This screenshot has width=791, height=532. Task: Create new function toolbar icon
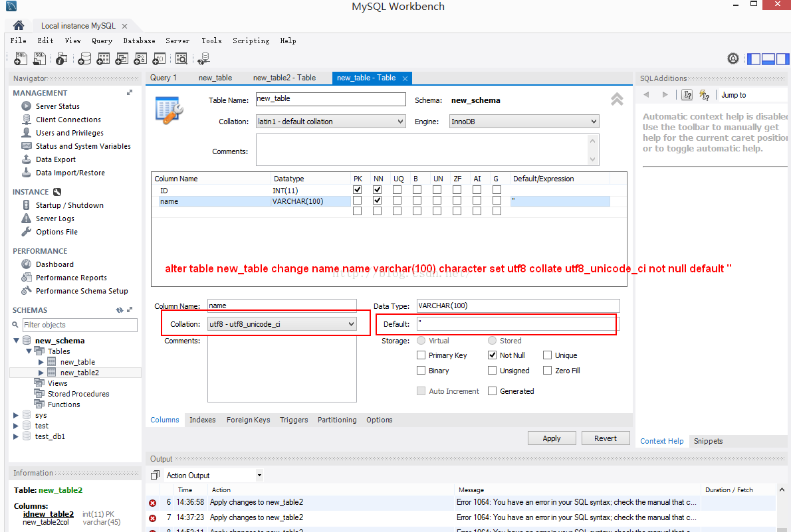tap(159, 59)
